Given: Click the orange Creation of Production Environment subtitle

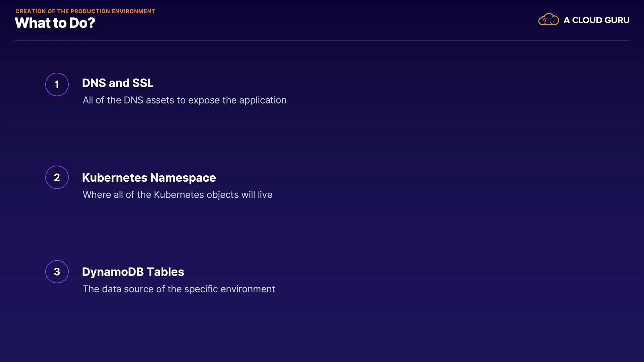Looking at the screenshot, I should [85, 11].
